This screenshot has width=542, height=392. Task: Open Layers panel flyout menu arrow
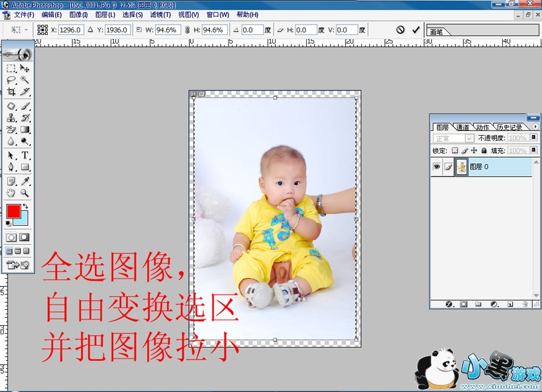(x=535, y=126)
